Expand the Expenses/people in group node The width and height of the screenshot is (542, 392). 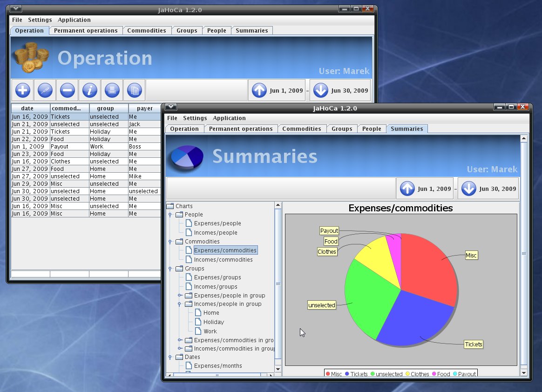click(180, 296)
